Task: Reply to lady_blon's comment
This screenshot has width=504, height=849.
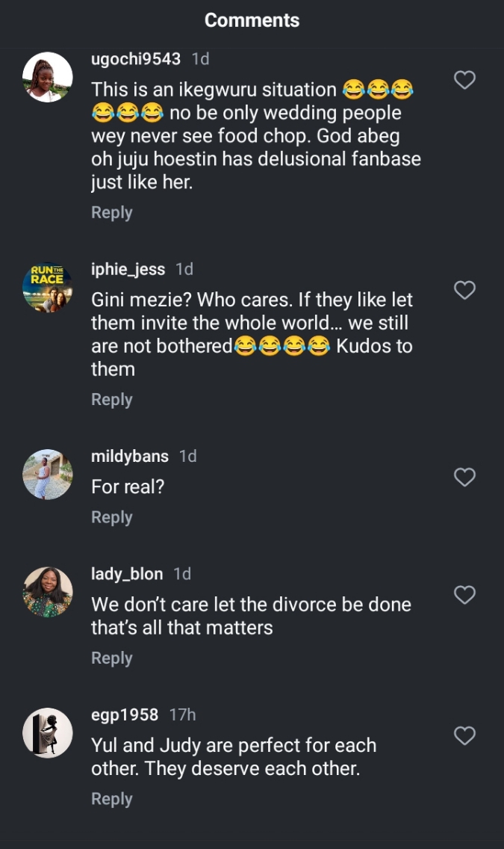Action: (112, 658)
